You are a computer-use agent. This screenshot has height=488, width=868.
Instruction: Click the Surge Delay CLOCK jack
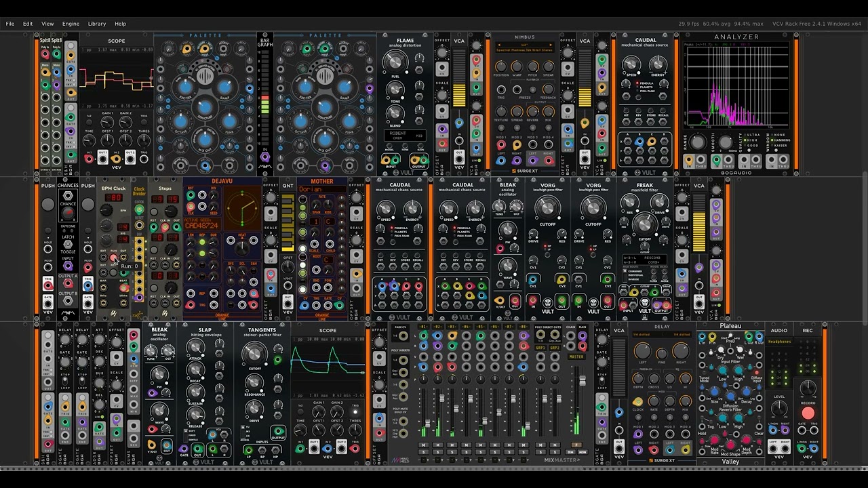(638, 401)
